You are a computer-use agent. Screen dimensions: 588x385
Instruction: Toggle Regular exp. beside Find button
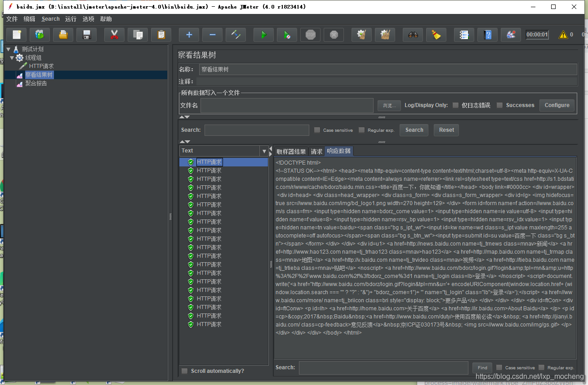pos(542,367)
